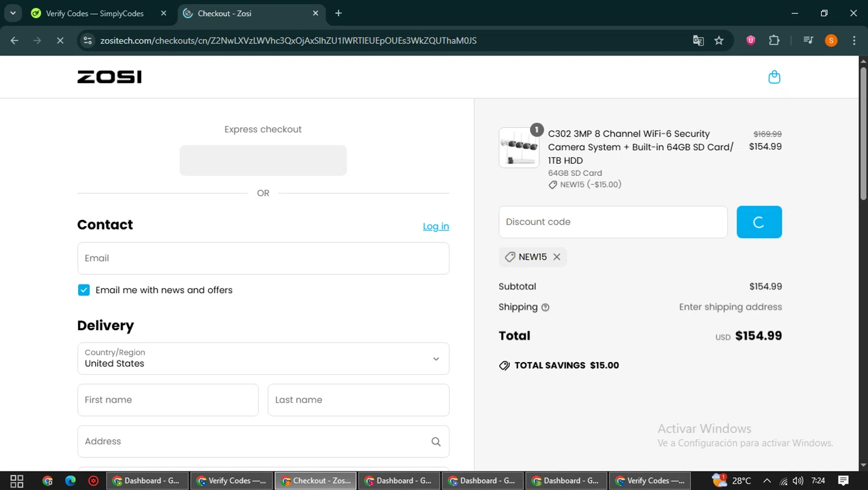
Task: Switch to Checkout - Zos... taskbar window
Action: pyautogui.click(x=315, y=481)
